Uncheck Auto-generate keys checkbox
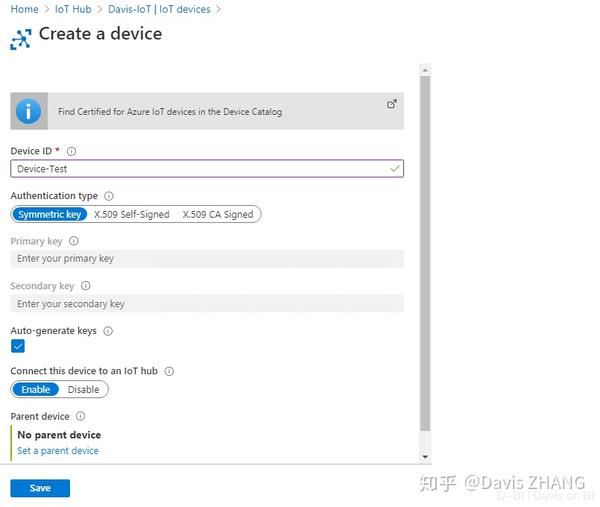 click(18, 346)
